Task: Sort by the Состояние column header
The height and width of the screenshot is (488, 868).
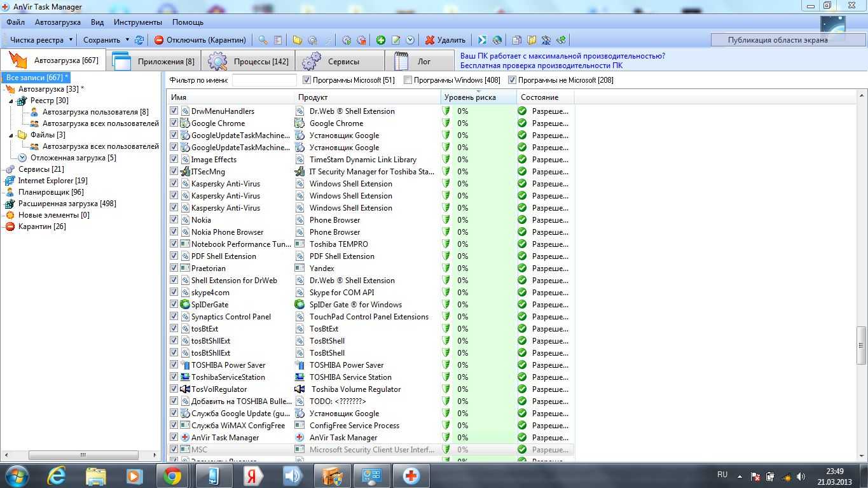Action: click(545, 97)
